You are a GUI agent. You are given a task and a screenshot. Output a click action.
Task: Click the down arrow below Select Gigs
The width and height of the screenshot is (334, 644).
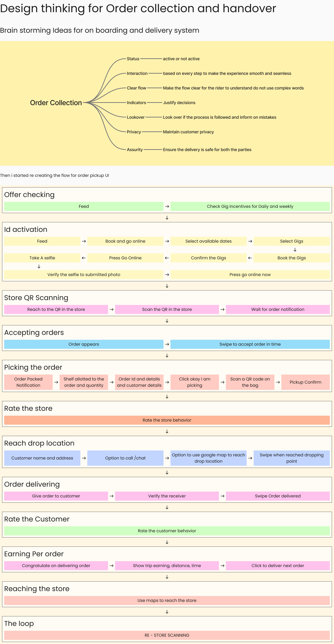[x=295, y=250]
